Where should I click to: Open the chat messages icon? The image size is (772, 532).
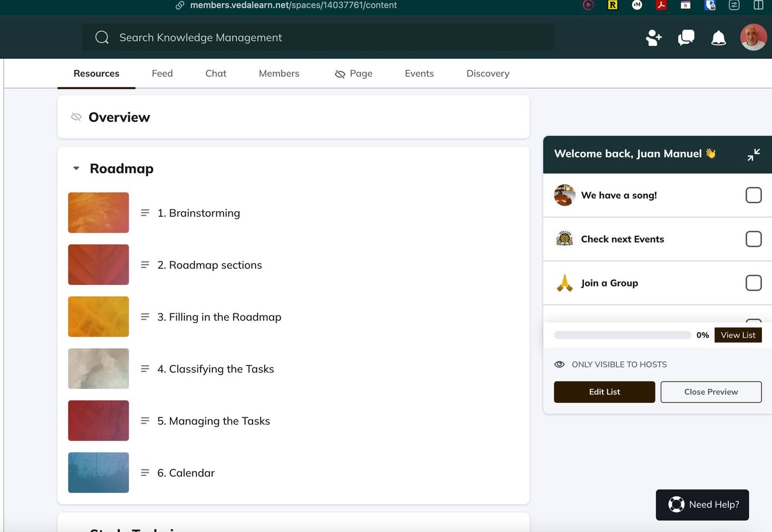(x=686, y=38)
